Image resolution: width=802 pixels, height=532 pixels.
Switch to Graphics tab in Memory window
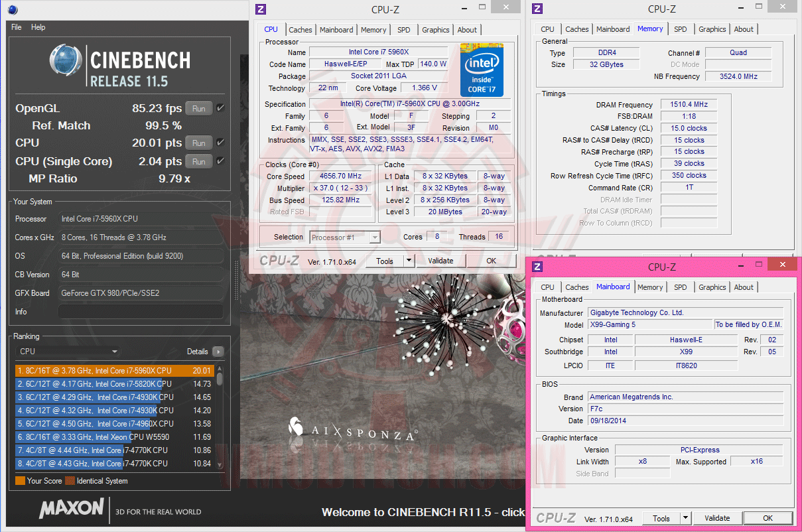point(712,29)
